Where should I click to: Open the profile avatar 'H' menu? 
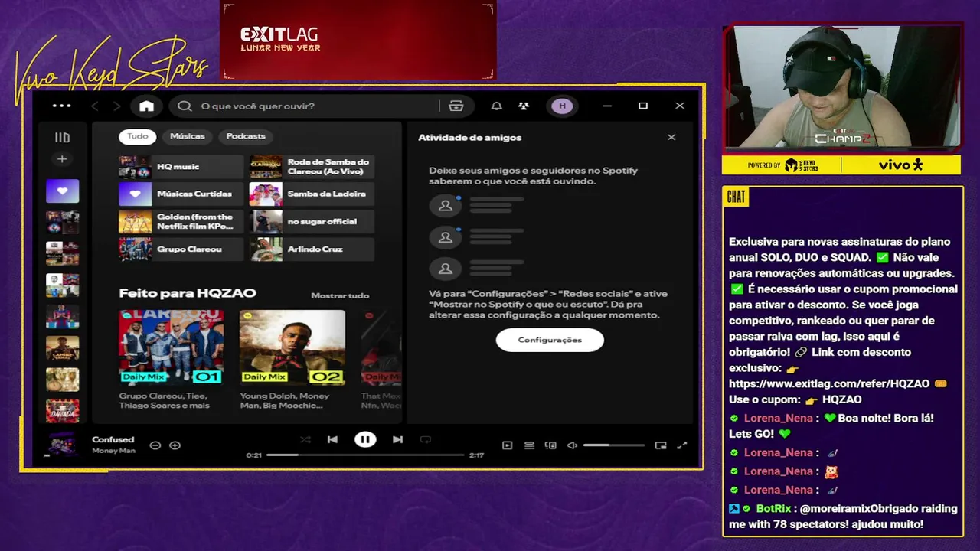tap(563, 106)
